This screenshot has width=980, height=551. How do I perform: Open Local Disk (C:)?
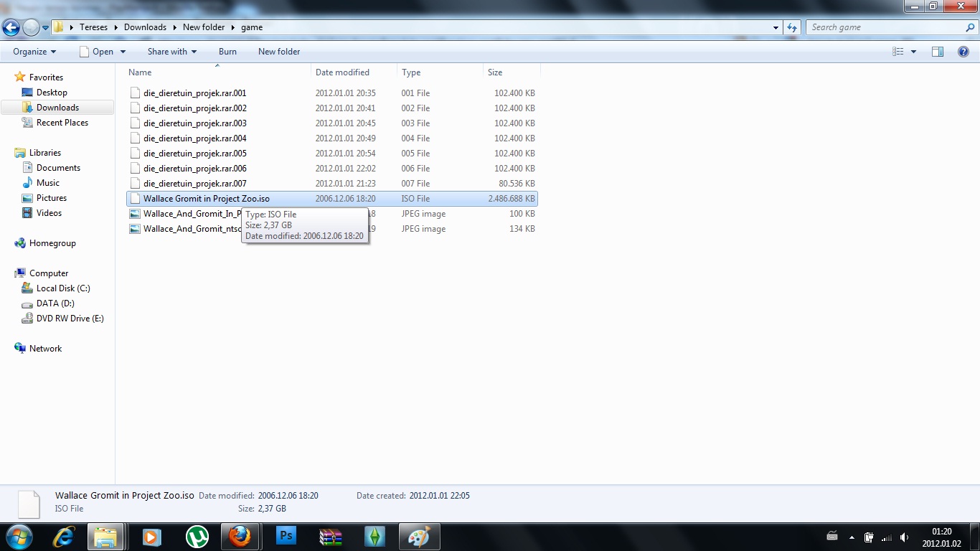click(63, 288)
